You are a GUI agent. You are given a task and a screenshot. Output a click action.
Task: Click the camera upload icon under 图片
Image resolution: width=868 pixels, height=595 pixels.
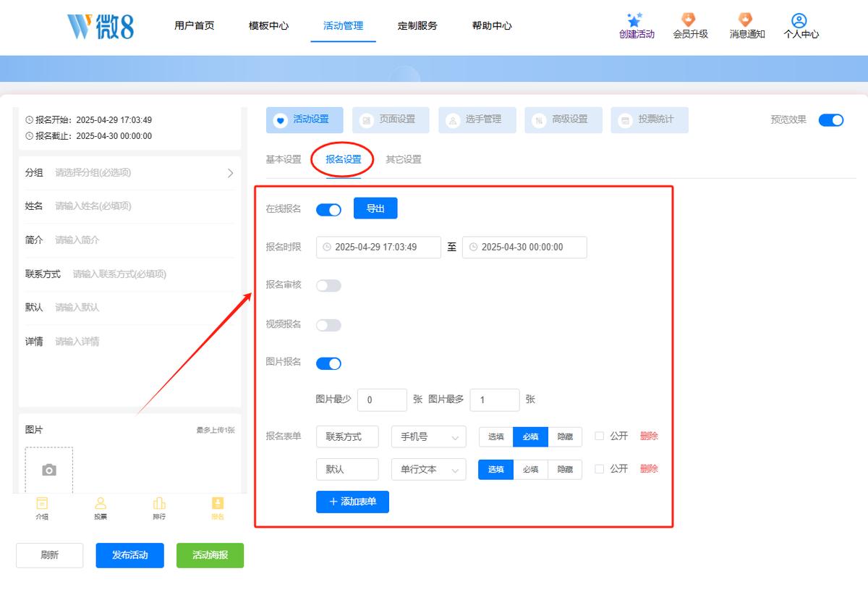(x=49, y=470)
